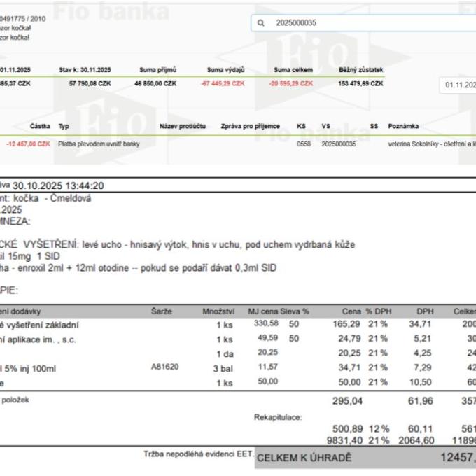Click the Poznámka column header

click(403, 126)
